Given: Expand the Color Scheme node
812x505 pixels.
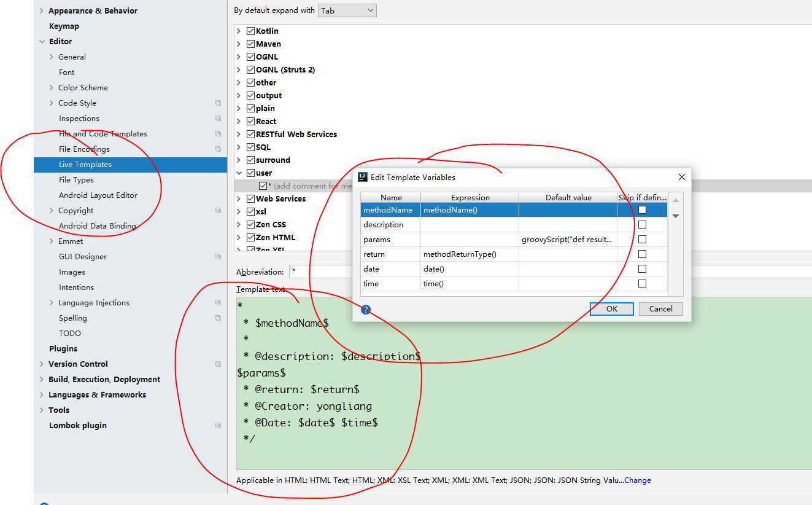Looking at the screenshot, I should pyautogui.click(x=52, y=87).
